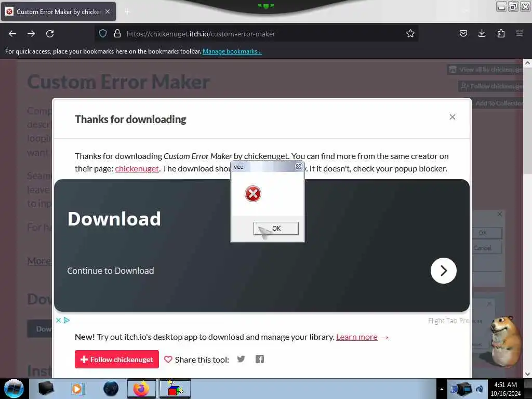The height and width of the screenshot is (399, 532).
Task: Click the hamster desktop pet
Action: [x=505, y=341]
